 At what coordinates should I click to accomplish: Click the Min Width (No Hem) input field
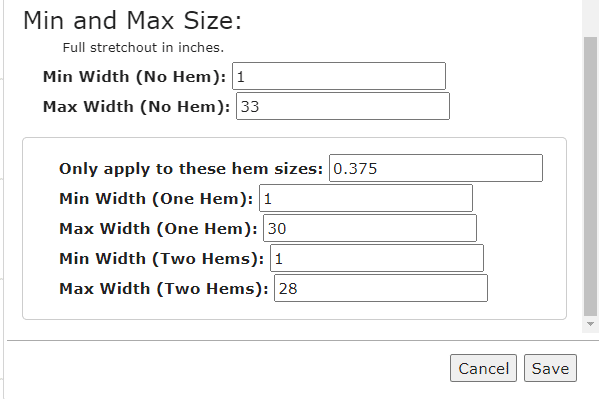coord(339,76)
